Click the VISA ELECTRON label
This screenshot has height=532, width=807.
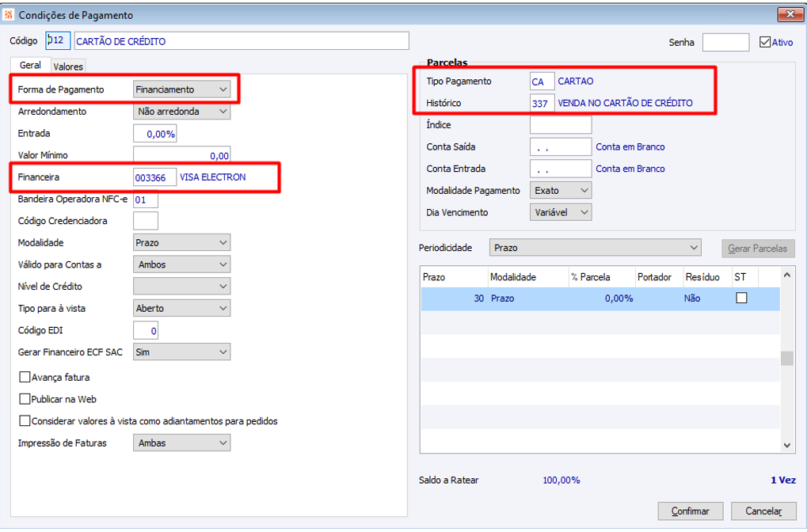pos(212,177)
